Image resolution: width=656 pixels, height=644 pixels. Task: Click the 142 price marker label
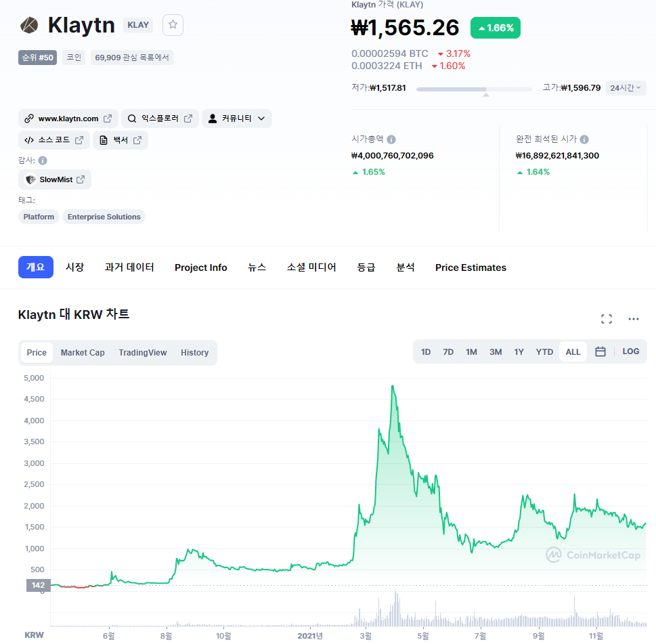[38, 585]
